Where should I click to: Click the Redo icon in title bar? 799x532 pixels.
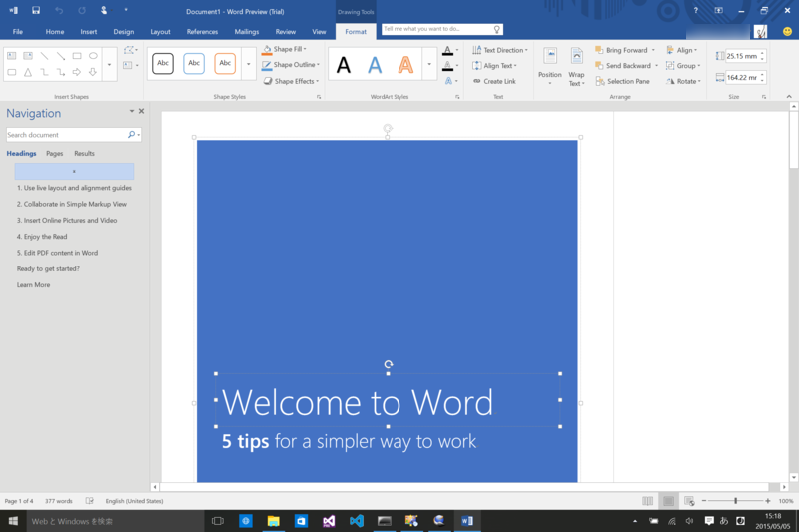82,10
